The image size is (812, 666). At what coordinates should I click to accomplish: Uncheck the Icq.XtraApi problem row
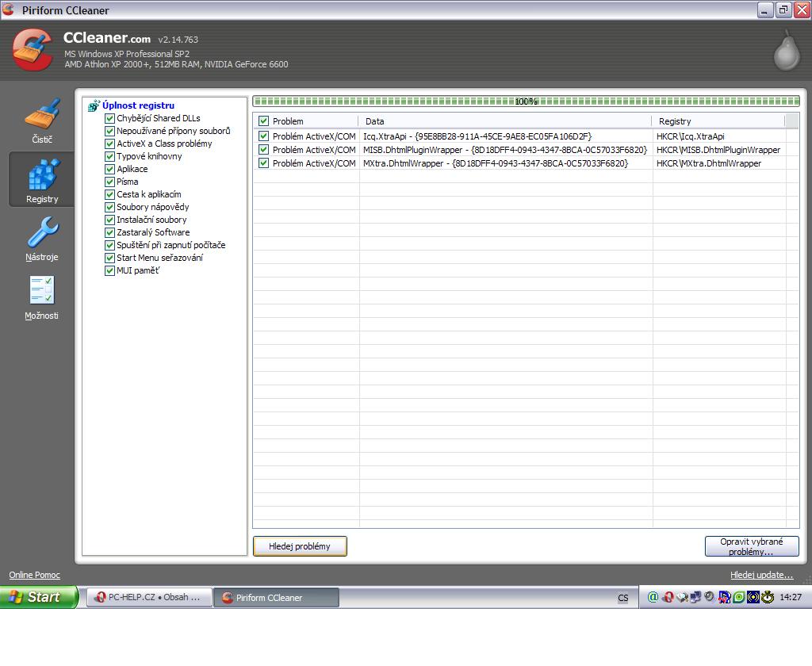click(x=263, y=136)
